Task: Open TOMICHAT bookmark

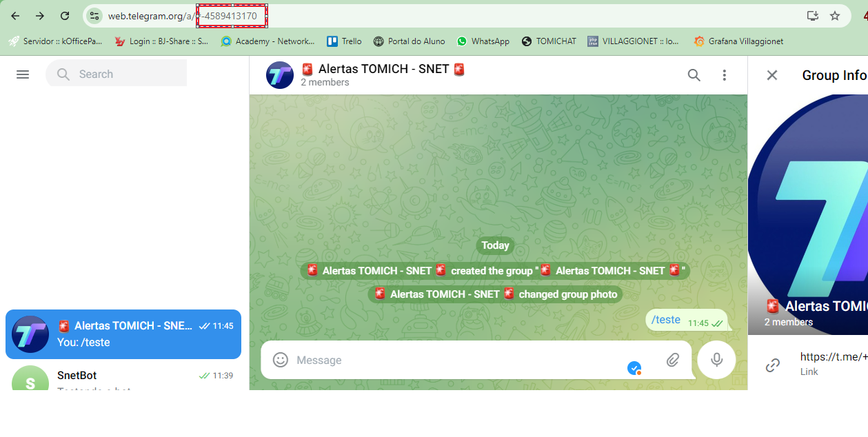Action: tap(549, 41)
